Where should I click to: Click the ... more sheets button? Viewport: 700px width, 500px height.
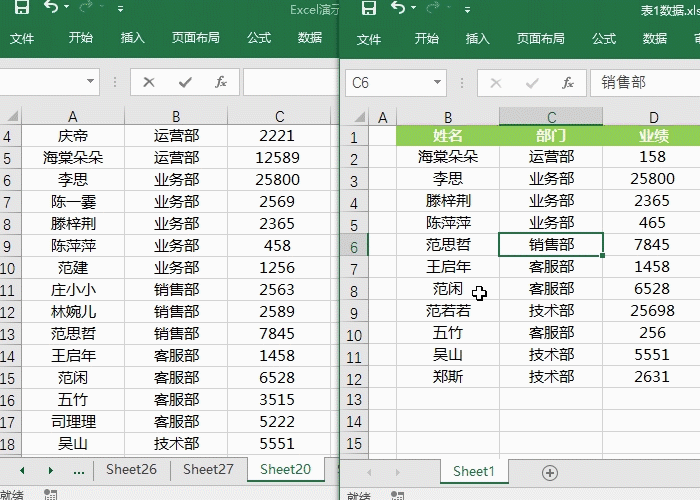tap(78, 469)
